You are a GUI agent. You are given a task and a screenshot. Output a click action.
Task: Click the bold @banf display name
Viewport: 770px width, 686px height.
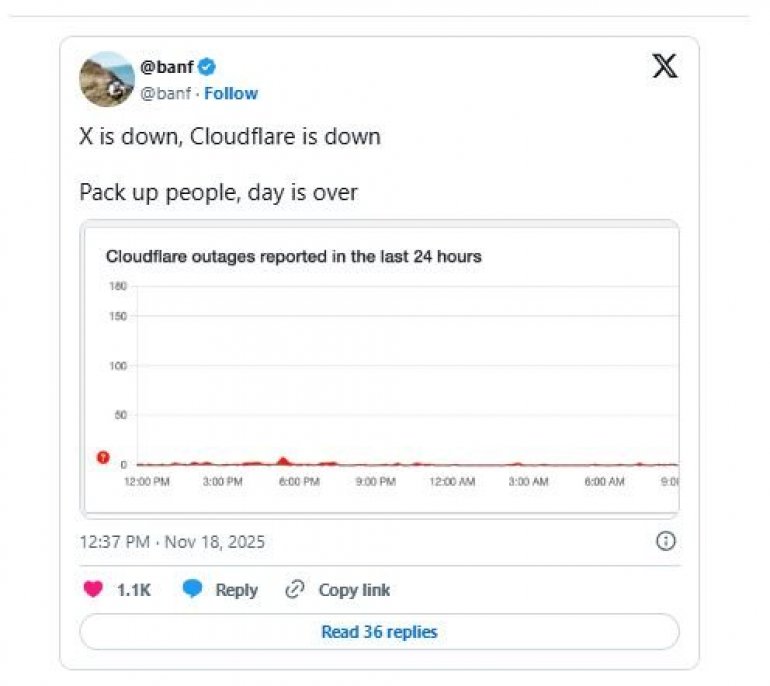(x=166, y=67)
